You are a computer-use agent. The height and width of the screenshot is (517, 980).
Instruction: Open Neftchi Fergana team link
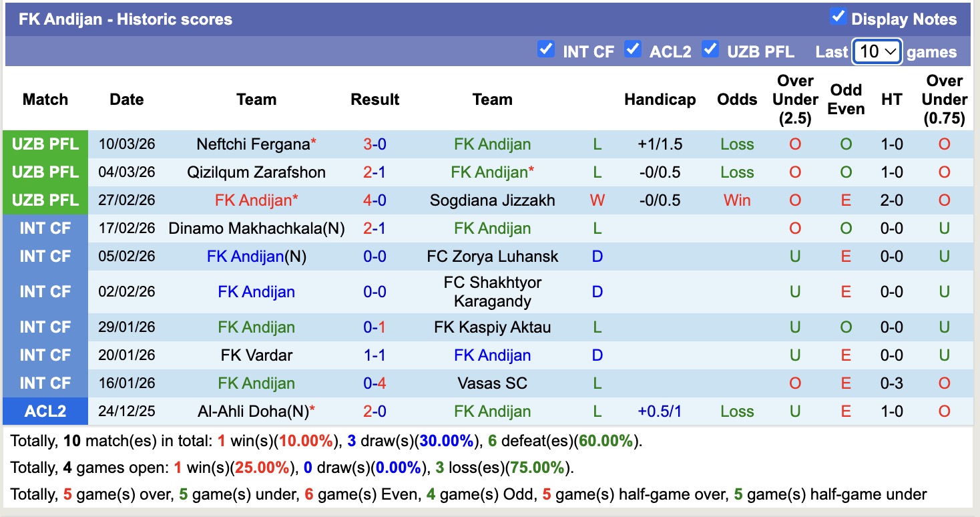(x=253, y=144)
